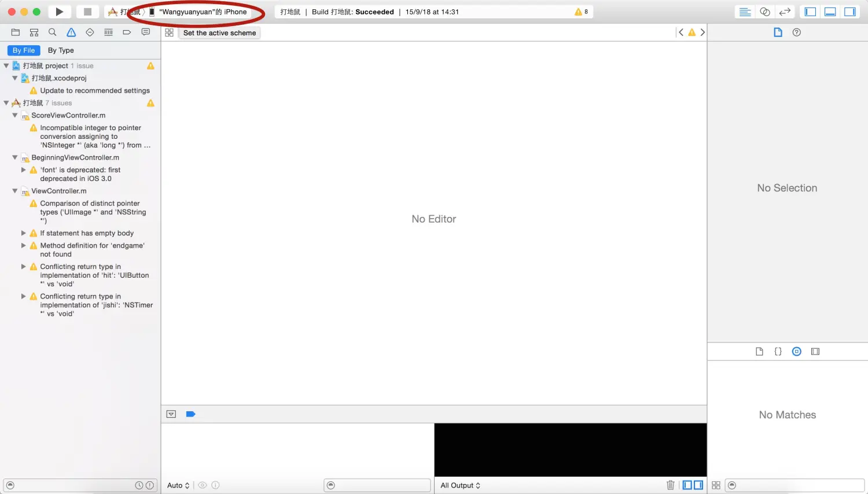868x494 pixels.
Task: Show only the console pane
Action: (698, 485)
